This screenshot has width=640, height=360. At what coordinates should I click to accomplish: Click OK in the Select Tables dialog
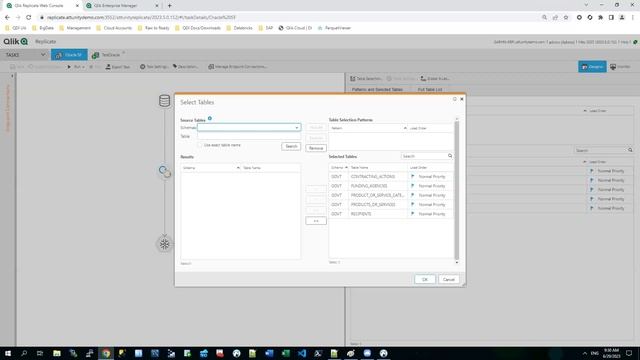tap(424, 280)
